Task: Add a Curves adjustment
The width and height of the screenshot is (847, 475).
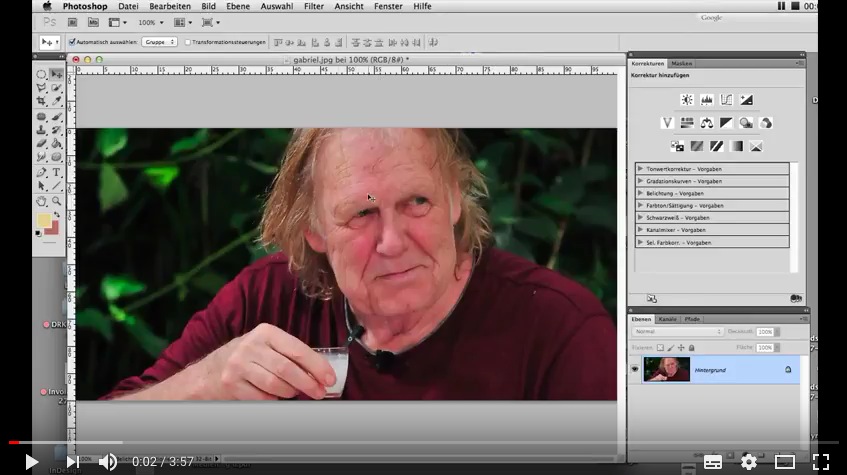Action: pyautogui.click(x=727, y=100)
